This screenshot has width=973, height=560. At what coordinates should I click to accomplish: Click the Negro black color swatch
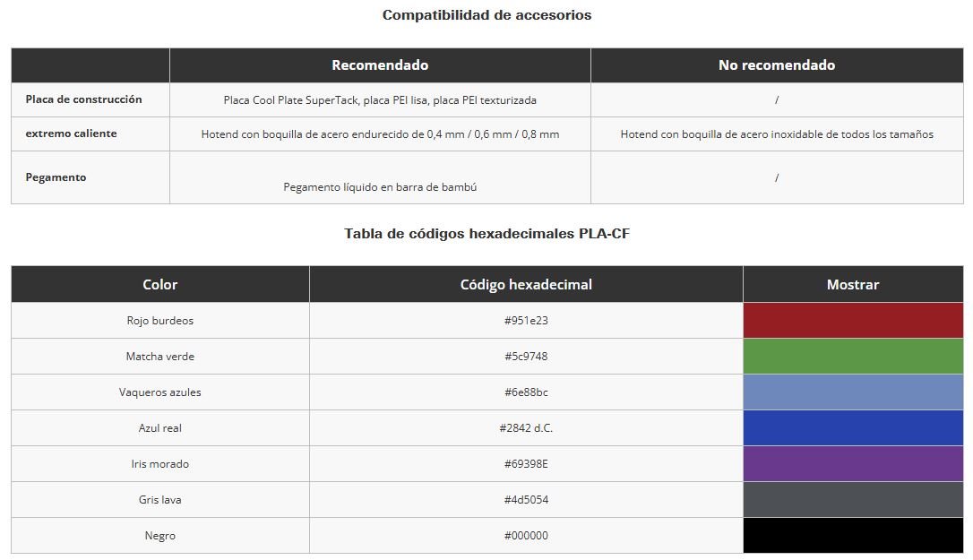[853, 535]
